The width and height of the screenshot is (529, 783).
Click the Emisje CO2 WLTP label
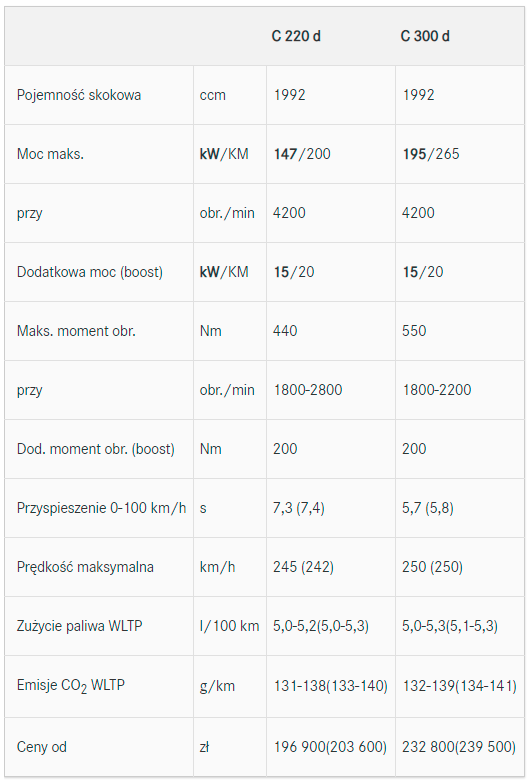tap(70, 686)
